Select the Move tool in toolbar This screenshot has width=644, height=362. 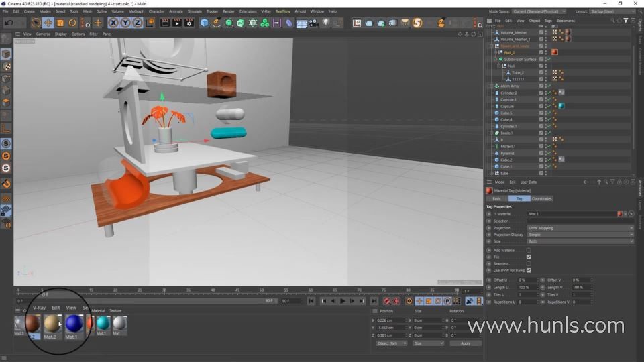(x=48, y=23)
